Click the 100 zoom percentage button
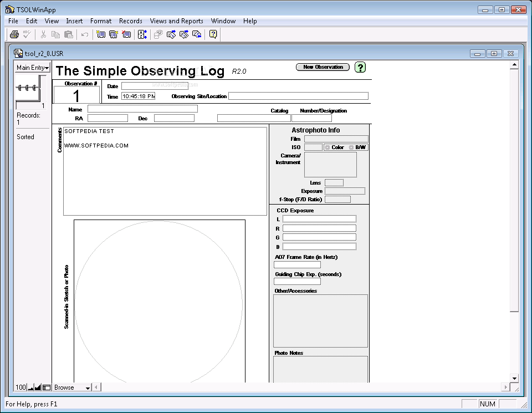 pos(21,387)
